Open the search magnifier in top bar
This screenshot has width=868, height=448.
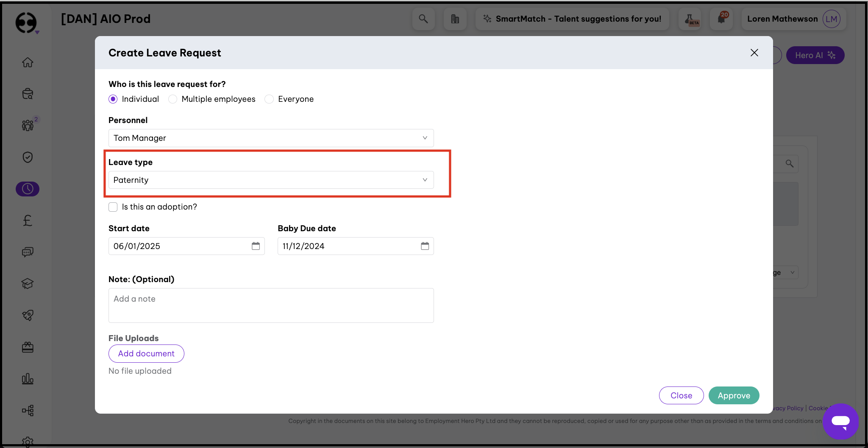coord(423,19)
